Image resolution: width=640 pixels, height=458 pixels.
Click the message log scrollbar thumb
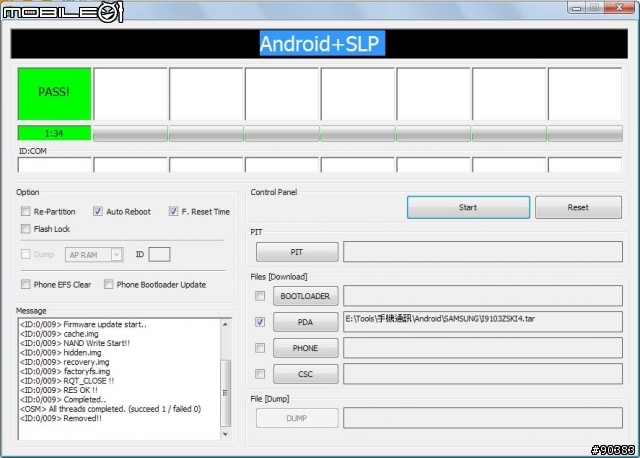225,393
